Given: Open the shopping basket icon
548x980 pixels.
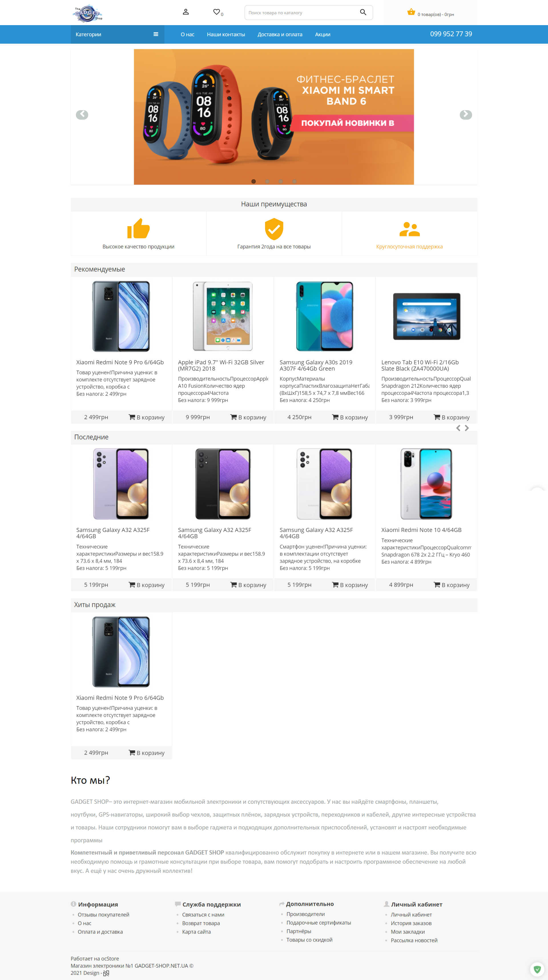Looking at the screenshot, I should pos(411,12).
